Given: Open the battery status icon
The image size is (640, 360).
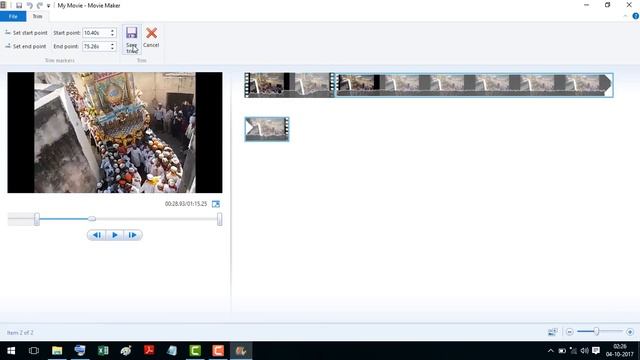Looking at the screenshot, I should (x=562, y=351).
